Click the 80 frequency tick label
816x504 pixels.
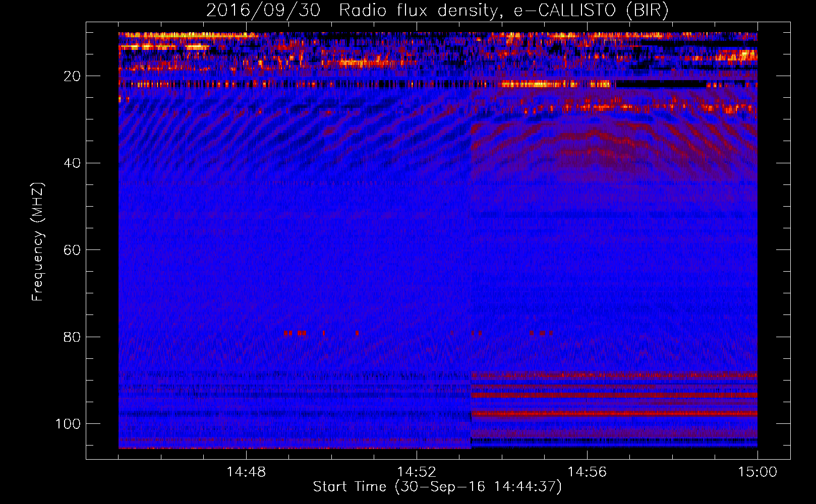point(73,337)
